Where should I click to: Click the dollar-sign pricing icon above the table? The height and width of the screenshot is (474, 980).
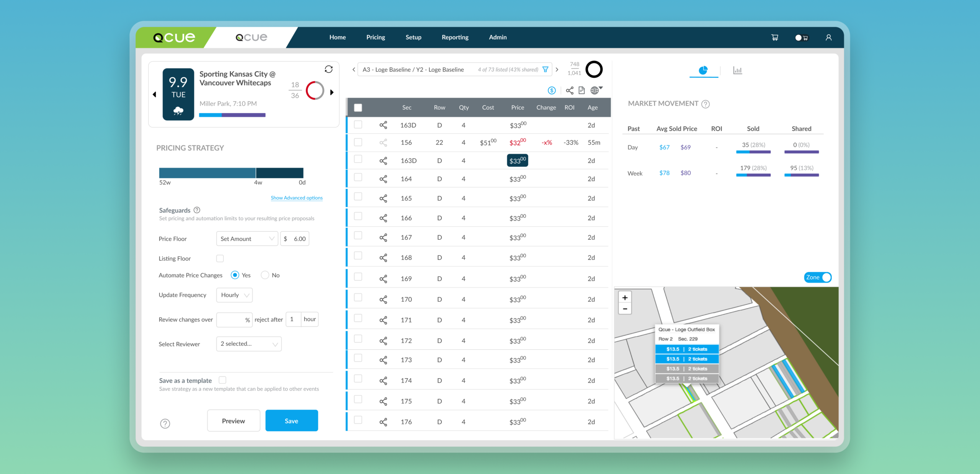[552, 90]
